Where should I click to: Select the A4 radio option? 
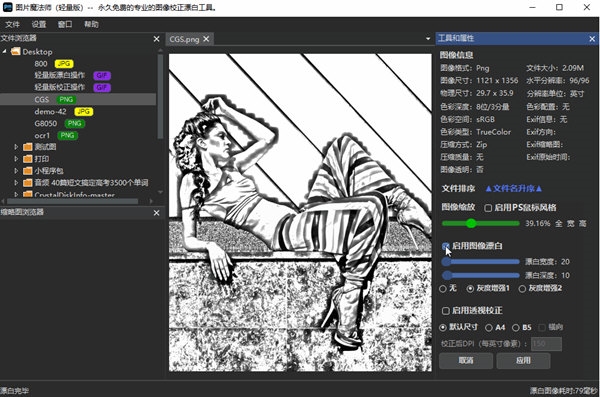(x=489, y=328)
